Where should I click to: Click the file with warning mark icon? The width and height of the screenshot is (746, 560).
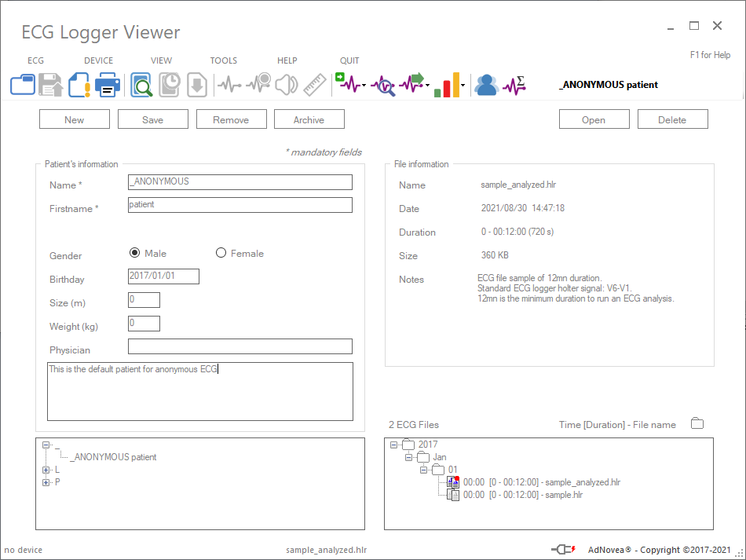click(79, 85)
